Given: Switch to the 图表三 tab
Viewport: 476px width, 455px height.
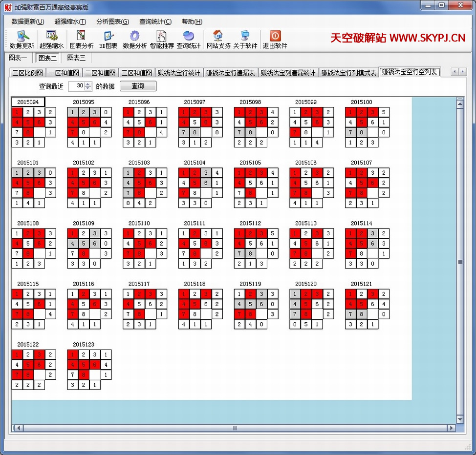Looking at the screenshot, I should click(x=76, y=58).
